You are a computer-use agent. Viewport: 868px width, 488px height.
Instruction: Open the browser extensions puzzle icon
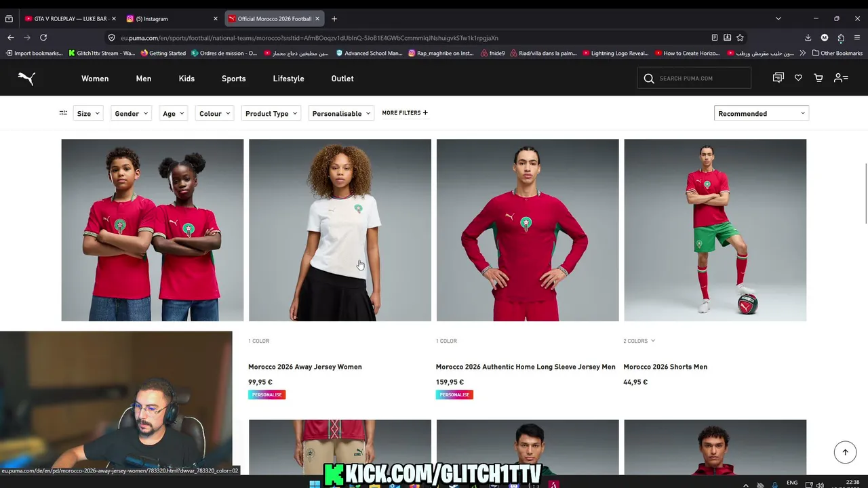pyautogui.click(x=841, y=38)
